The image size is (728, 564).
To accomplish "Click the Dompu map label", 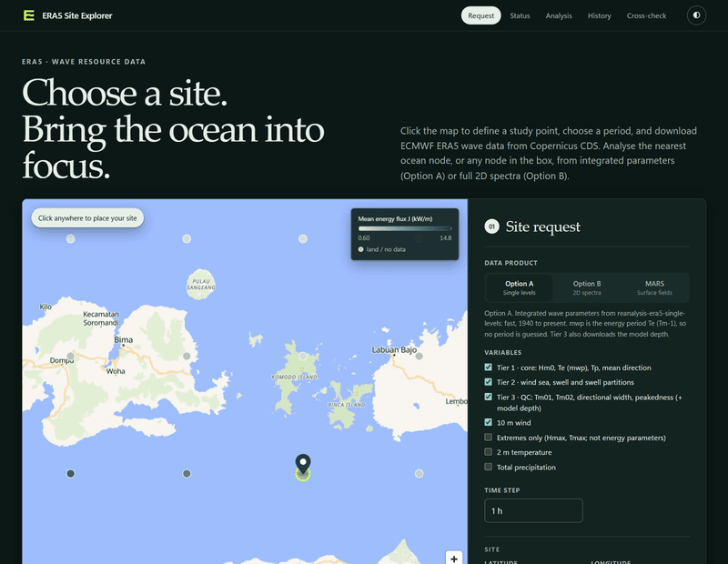I will pos(62,360).
